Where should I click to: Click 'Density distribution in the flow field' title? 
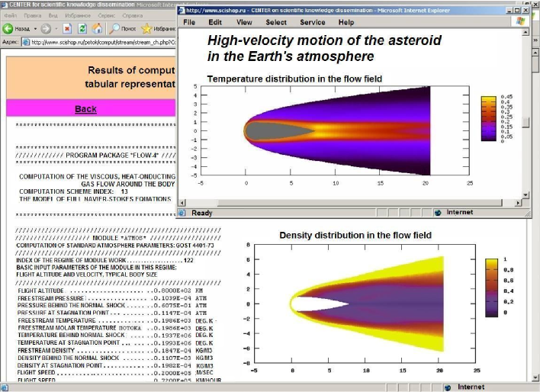point(355,235)
